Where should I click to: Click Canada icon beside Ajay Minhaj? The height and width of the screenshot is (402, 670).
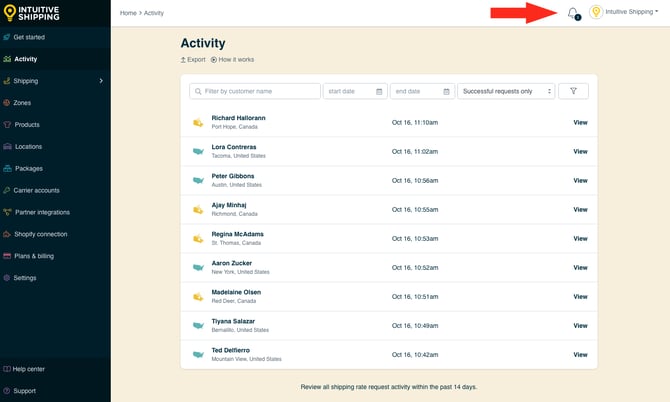pos(198,210)
